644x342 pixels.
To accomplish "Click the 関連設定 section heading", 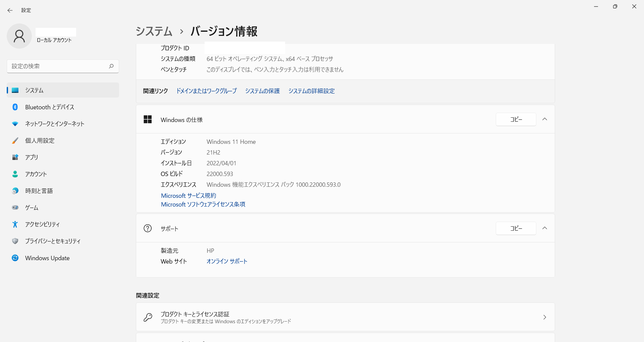I will (148, 295).
